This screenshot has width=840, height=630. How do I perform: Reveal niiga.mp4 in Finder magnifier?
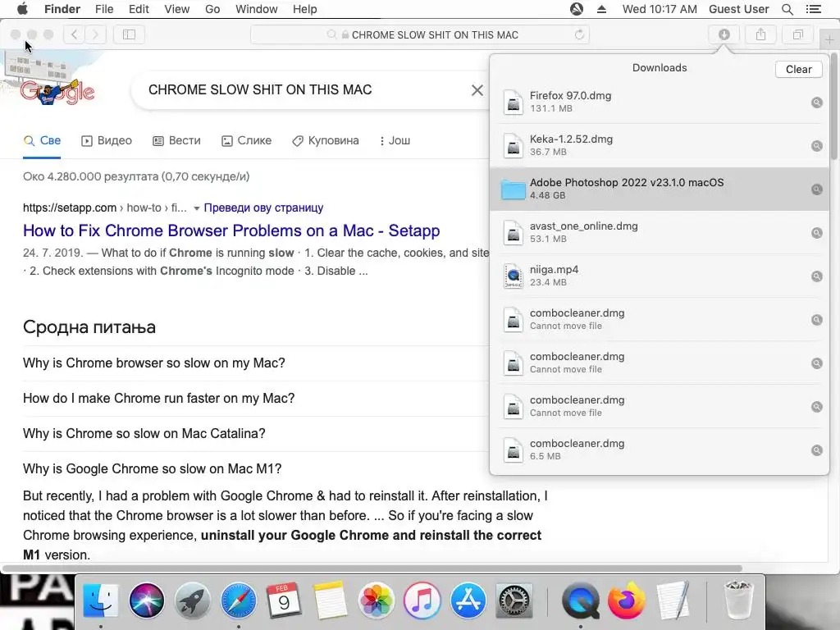point(816,276)
